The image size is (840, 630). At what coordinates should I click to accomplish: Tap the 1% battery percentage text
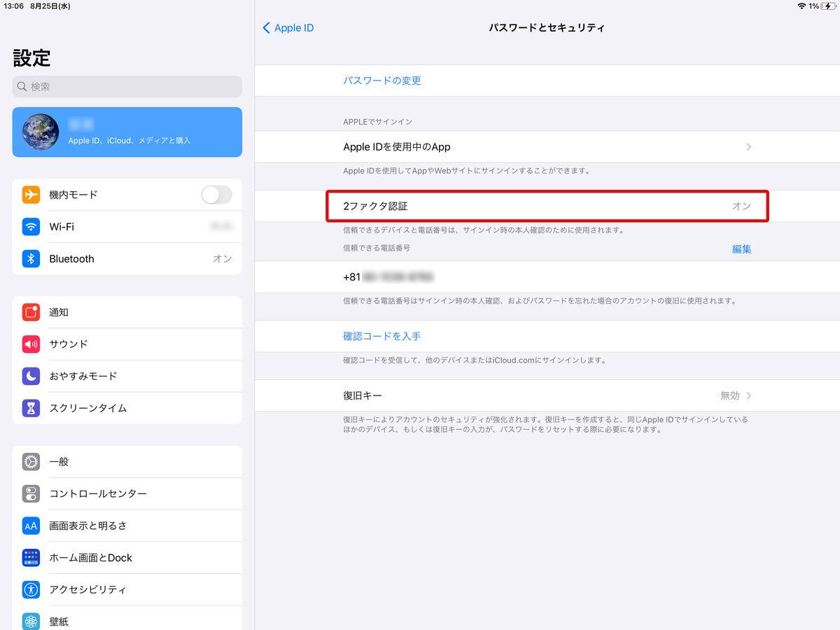pyautogui.click(x=814, y=6)
